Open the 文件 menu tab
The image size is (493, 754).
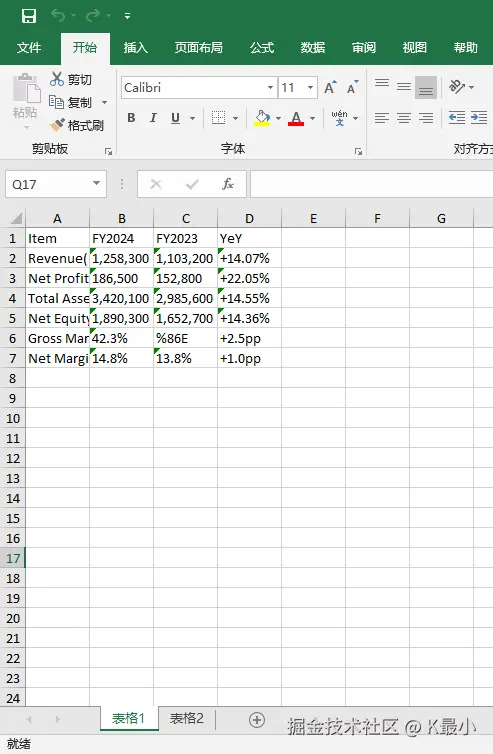[x=29, y=48]
